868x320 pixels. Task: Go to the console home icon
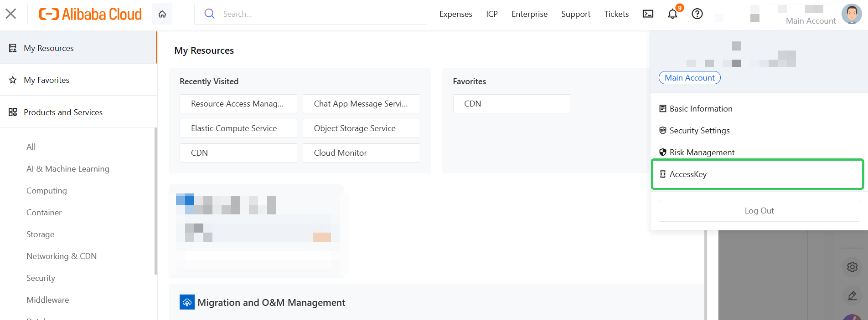[x=162, y=14]
